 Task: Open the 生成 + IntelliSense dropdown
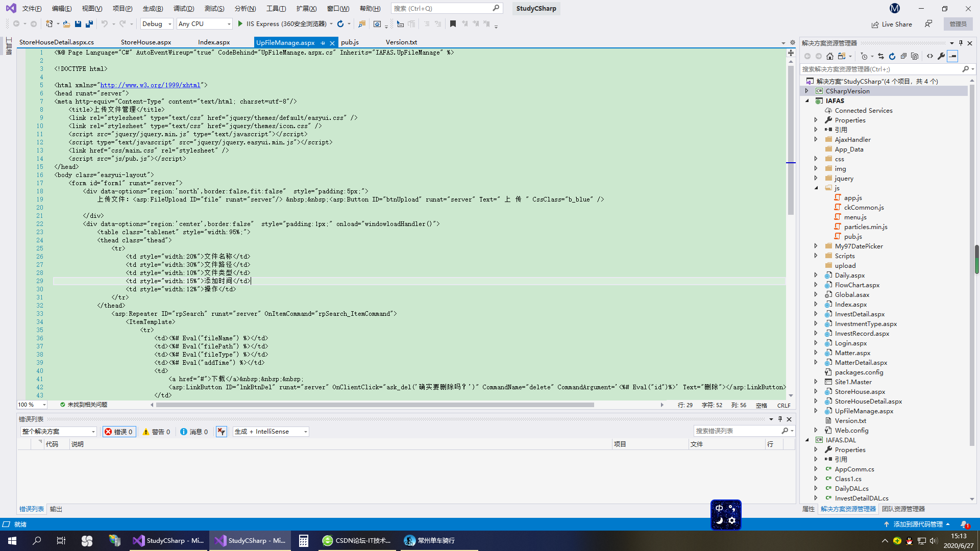(271, 432)
